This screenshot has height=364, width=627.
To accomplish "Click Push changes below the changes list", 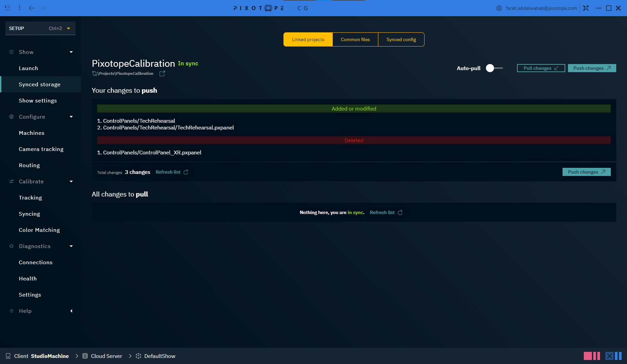I will point(587,172).
